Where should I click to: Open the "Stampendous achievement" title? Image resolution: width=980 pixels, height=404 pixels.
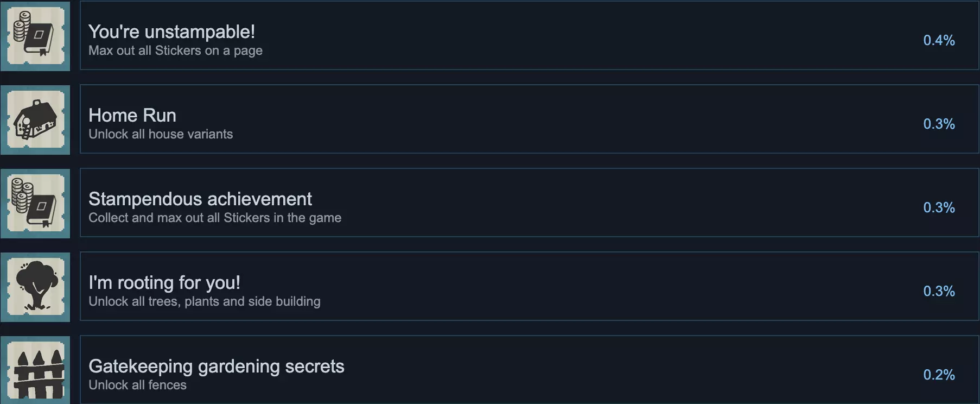point(200,199)
